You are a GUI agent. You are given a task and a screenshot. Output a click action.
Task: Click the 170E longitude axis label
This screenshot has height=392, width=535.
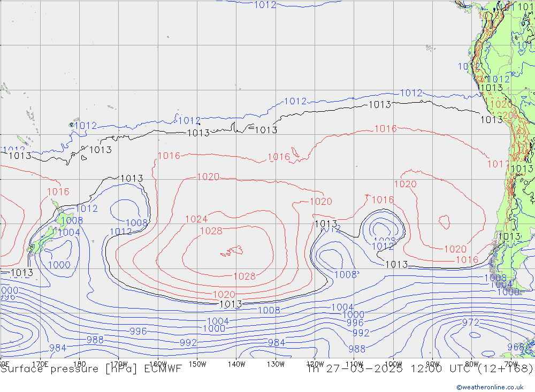(40, 364)
